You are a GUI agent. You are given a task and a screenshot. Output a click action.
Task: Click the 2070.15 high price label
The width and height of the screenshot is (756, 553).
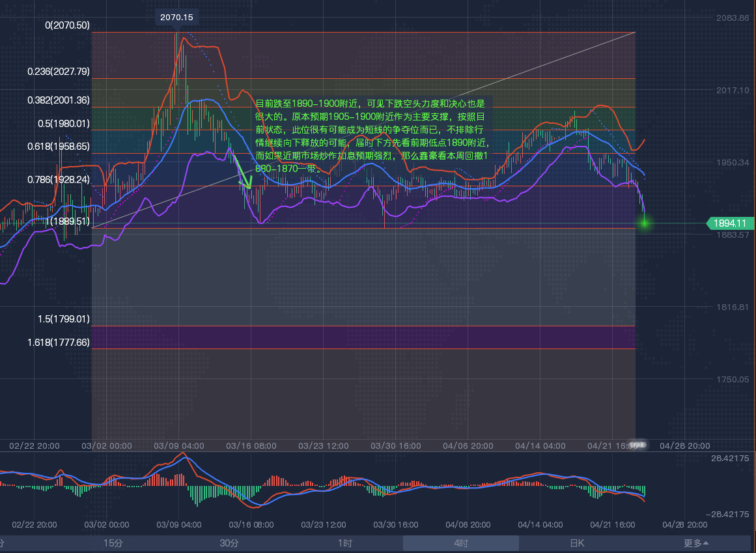tap(176, 18)
